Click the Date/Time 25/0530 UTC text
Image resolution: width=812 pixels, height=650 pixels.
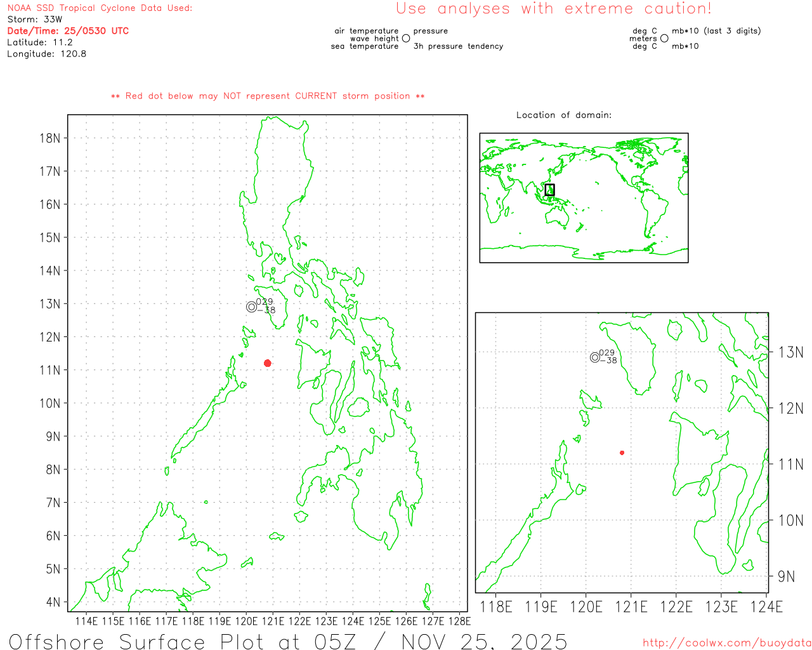click(x=68, y=30)
